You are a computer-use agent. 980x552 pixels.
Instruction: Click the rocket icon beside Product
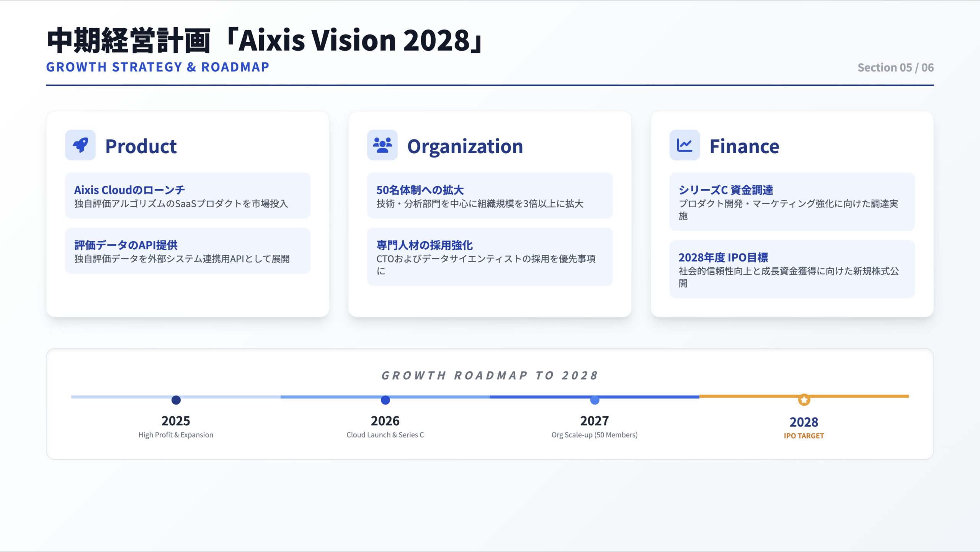[80, 145]
